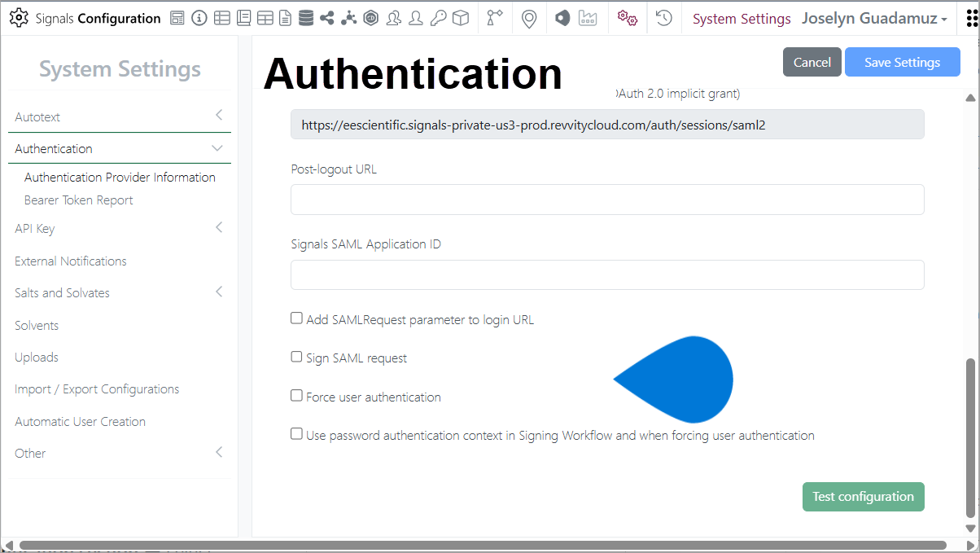Click the double gears system settings icon
This screenshot has width=980, height=553.
(x=627, y=18)
